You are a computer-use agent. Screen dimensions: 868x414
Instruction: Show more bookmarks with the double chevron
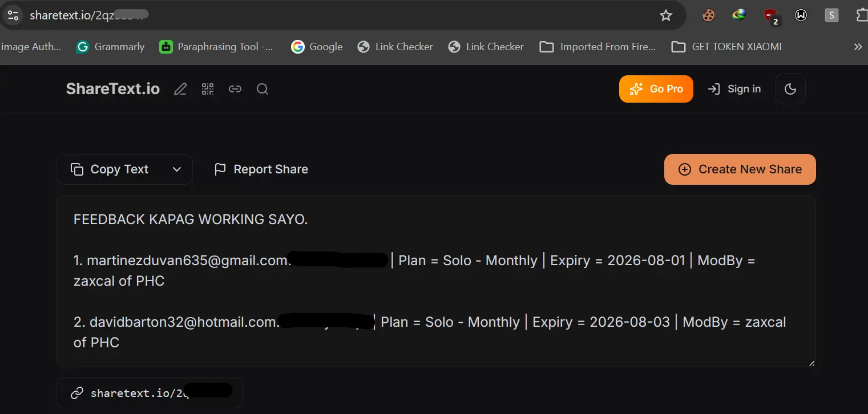coord(858,47)
